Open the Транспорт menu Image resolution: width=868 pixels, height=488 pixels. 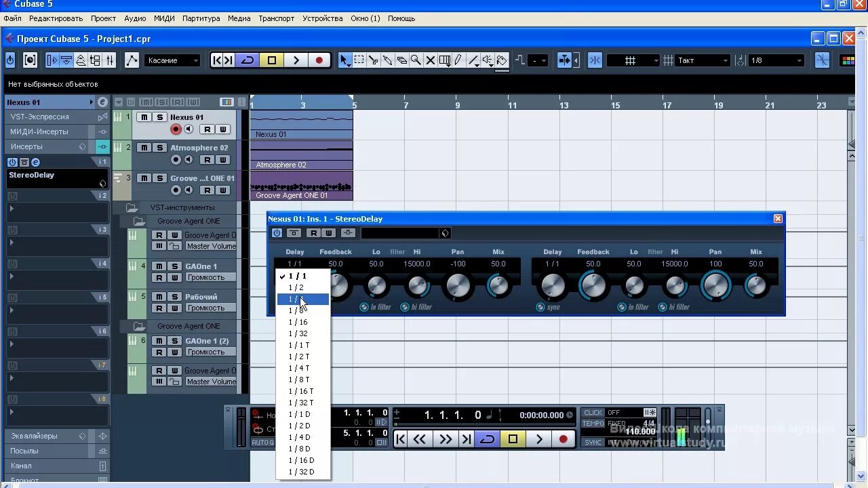click(x=276, y=18)
